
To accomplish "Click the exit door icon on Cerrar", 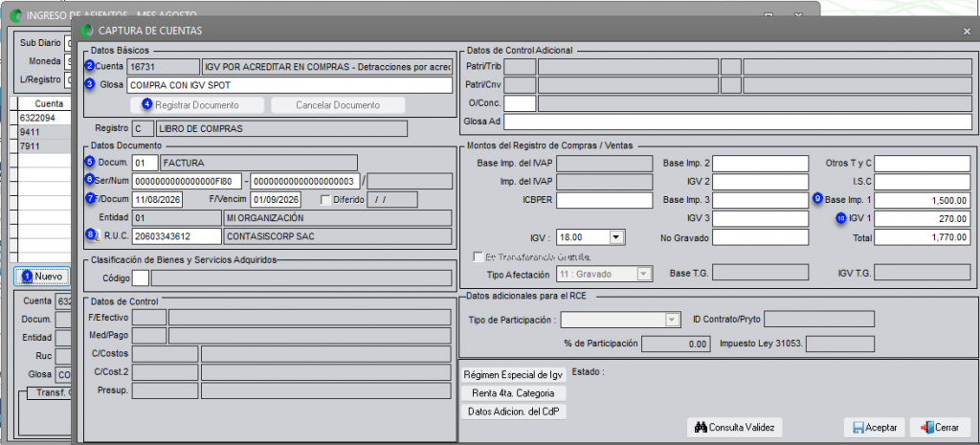I will pos(927,428).
